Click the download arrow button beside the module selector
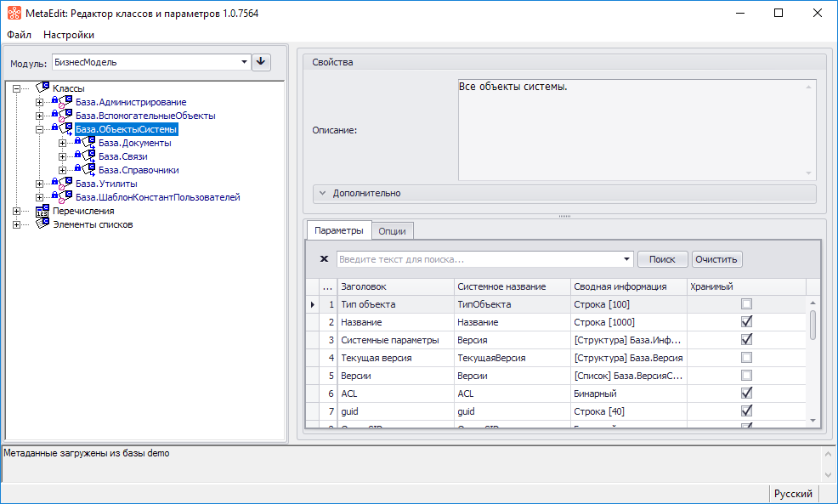Viewport: 838px width, 504px height. coord(261,62)
